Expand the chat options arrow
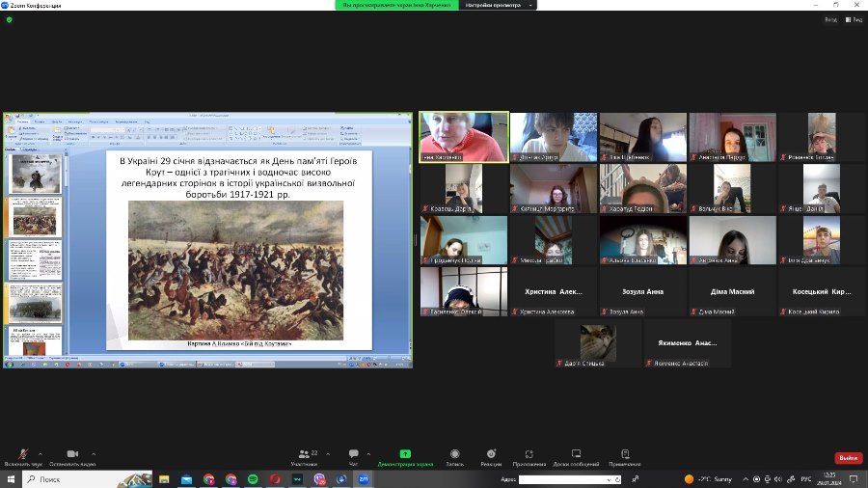Image resolution: width=868 pixels, height=488 pixels. pyautogui.click(x=368, y=454)
